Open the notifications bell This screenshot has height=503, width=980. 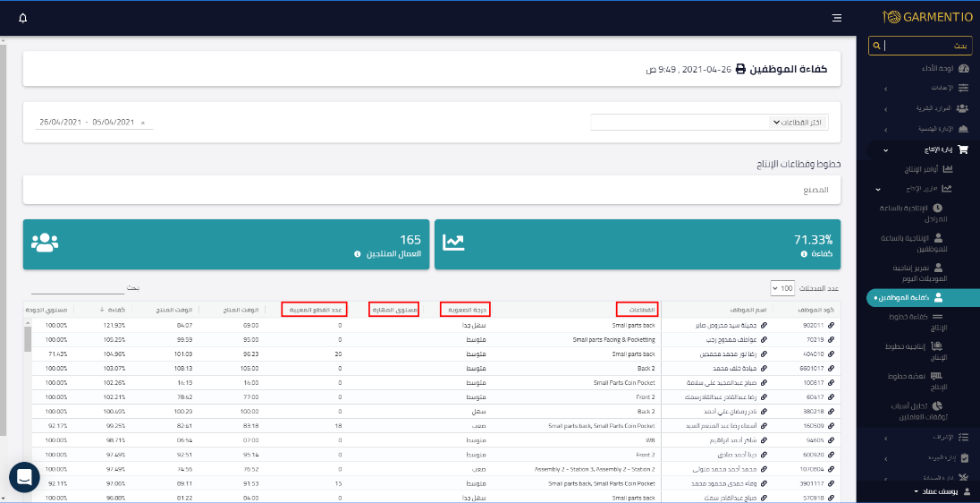(x=23, y=18)
